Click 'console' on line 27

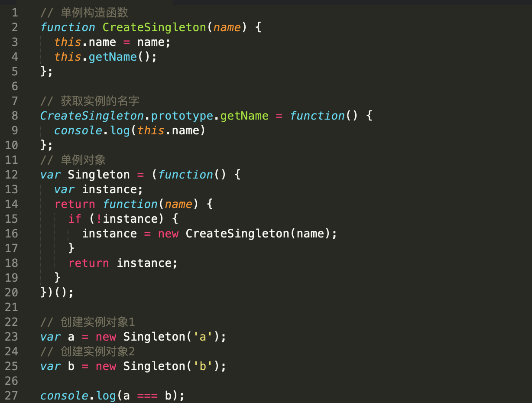click(64, 395)
